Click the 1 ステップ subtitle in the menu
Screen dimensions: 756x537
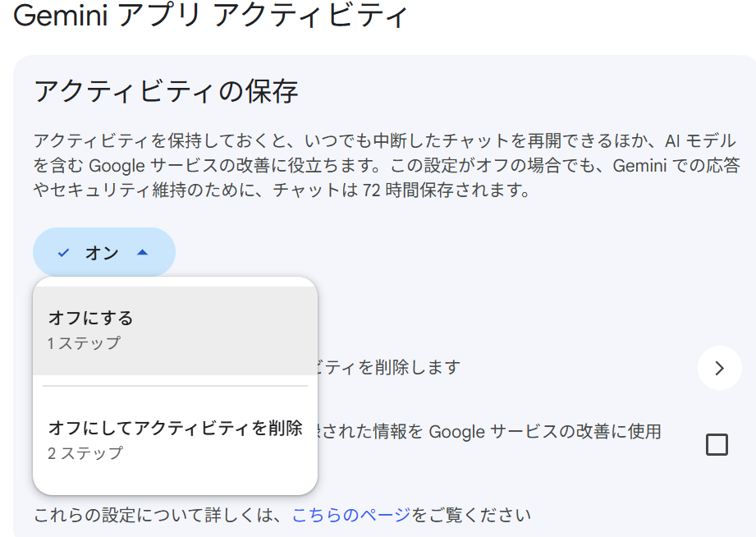[x=84, y=343]
